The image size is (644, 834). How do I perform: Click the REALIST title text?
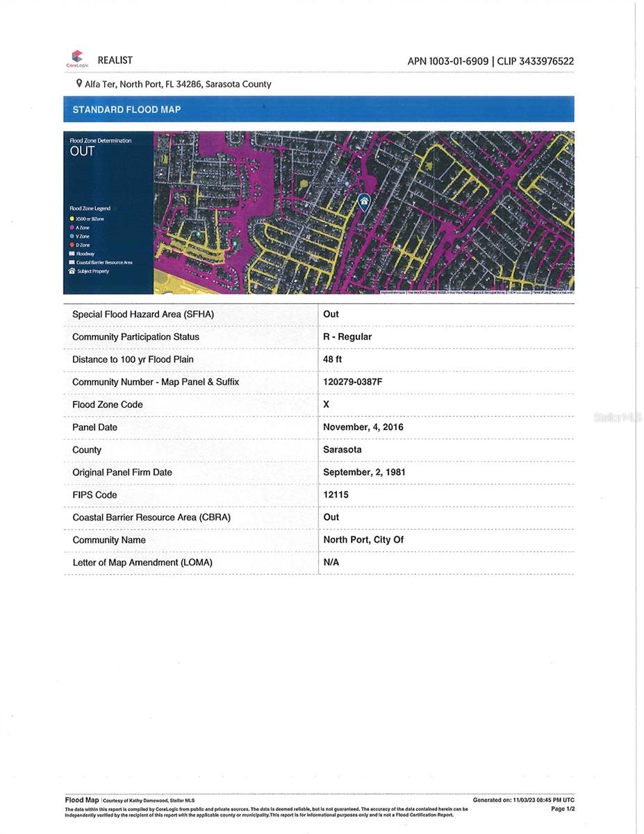[115, 60]
